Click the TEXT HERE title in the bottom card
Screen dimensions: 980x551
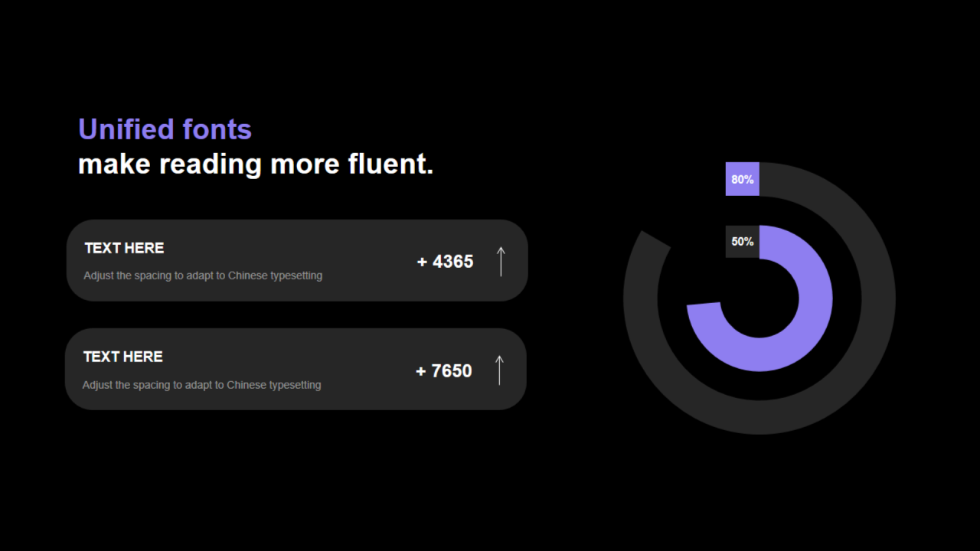[x=122, y=357]
